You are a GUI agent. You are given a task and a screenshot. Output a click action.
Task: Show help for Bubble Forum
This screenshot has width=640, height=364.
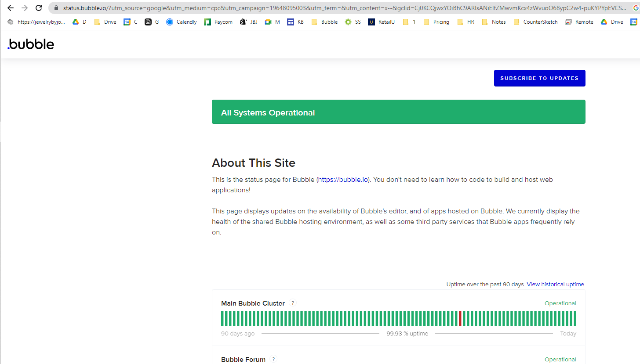coord(273,359)
